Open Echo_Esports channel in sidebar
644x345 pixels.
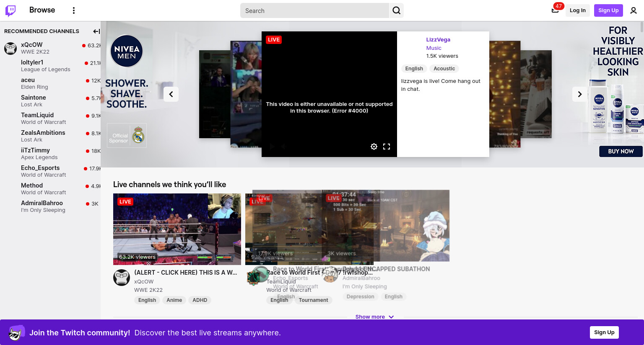50,171
